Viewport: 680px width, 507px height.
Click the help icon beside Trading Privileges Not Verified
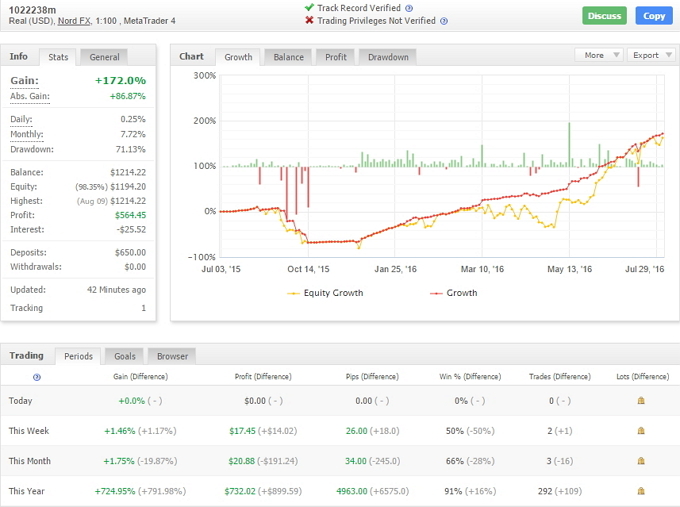[x=444, y=21]
